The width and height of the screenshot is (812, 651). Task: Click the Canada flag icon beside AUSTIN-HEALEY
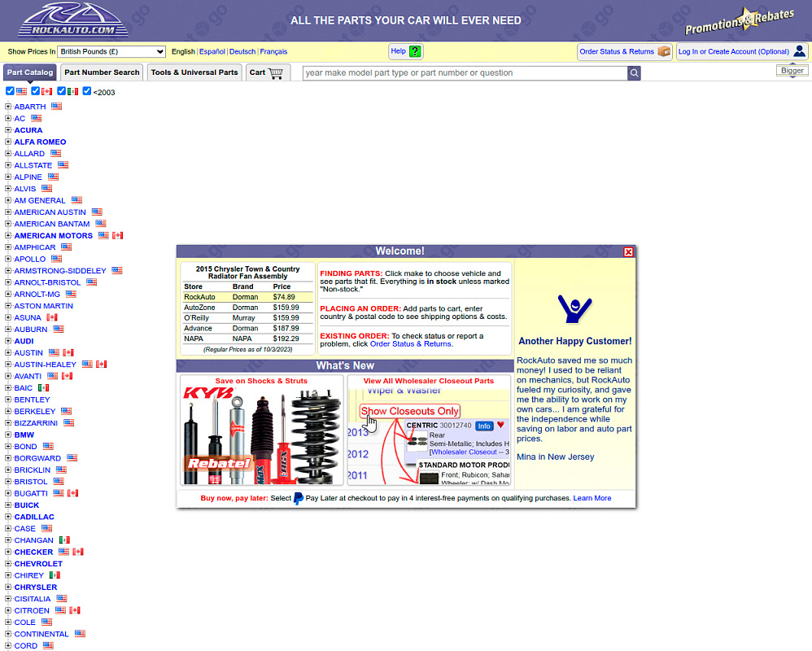(x=101, y=365)
